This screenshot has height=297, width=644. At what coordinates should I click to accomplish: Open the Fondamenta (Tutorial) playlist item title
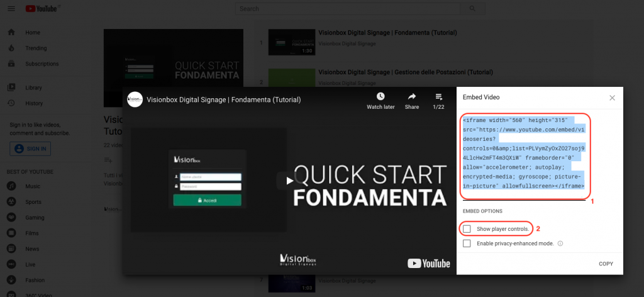pyautogui.click(x=387, y=33)
